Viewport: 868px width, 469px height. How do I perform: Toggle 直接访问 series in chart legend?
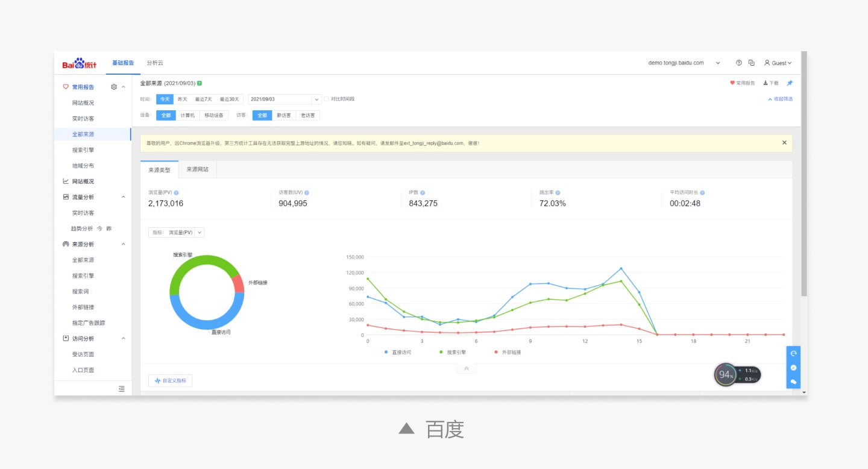398,352
